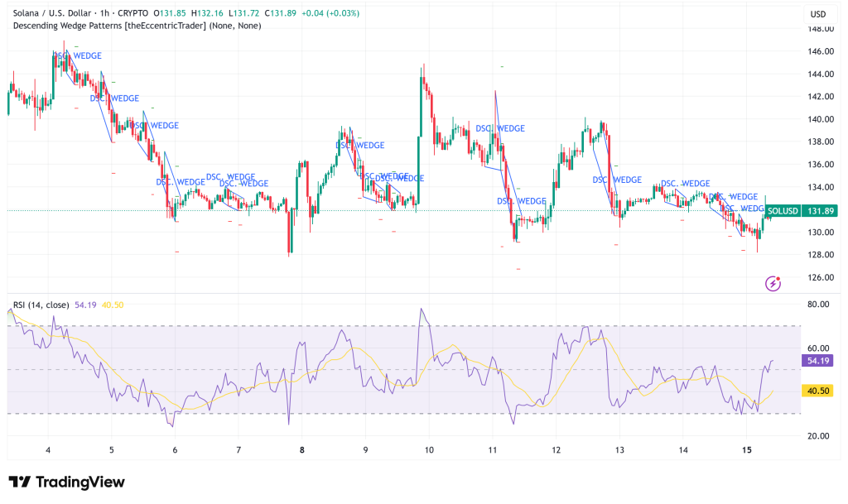Click the purple lightning trade icon
Screen dimensions: 848x504
tap(772, 282)
